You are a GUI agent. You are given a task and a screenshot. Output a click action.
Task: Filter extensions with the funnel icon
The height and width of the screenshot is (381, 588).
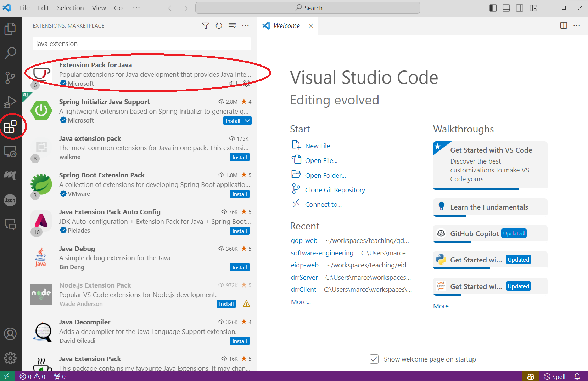point(206,25)
